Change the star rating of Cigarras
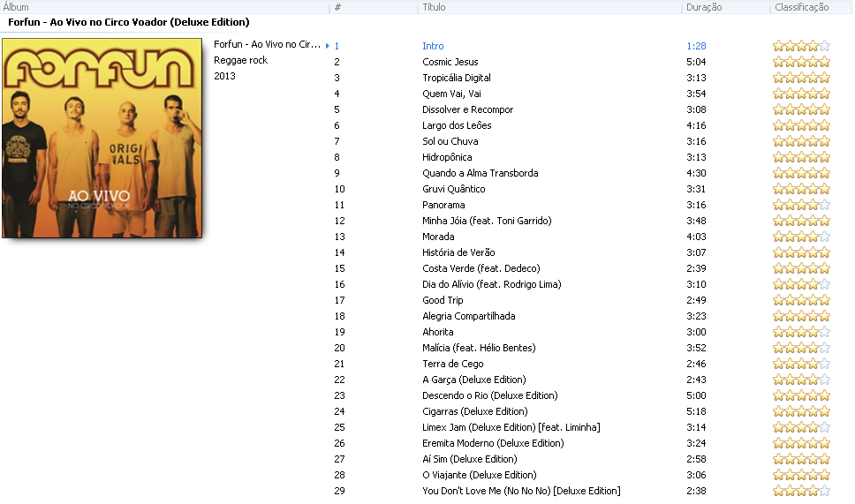 pos(802,411)
